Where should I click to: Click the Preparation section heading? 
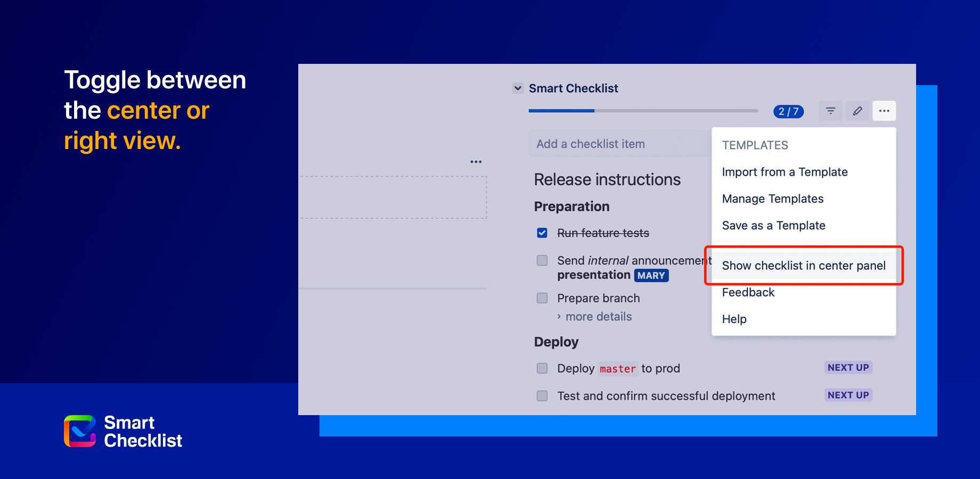tap(571, 207)
